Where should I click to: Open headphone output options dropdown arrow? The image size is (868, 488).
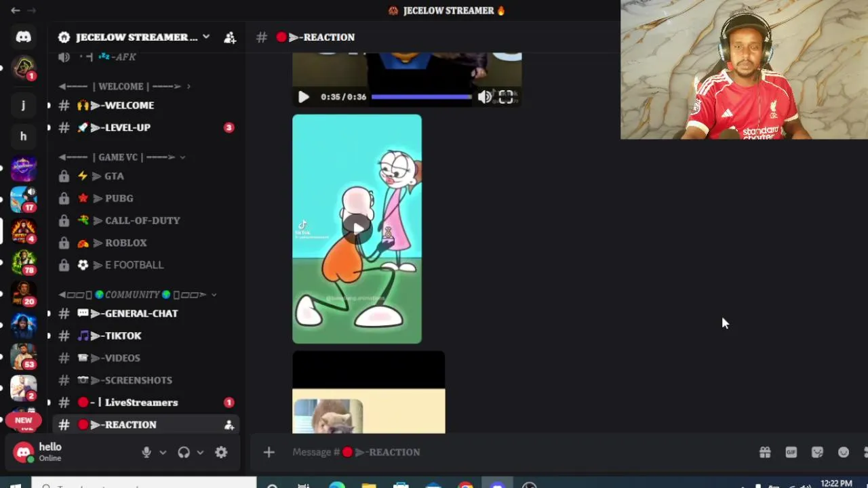200,452
